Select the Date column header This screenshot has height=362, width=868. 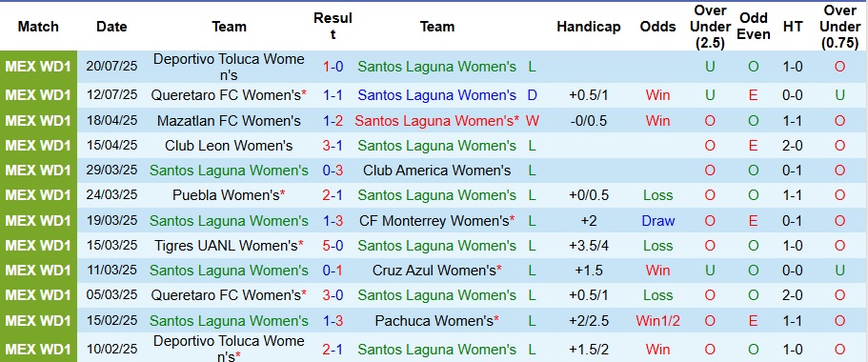[x=111, y=27]
